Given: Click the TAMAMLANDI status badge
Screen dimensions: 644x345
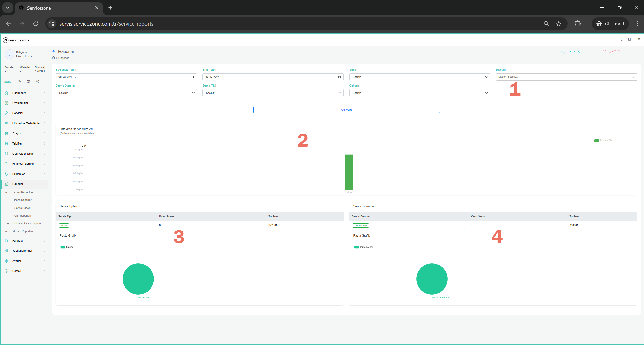Looking at the screenshot, I should coord(361,225).
